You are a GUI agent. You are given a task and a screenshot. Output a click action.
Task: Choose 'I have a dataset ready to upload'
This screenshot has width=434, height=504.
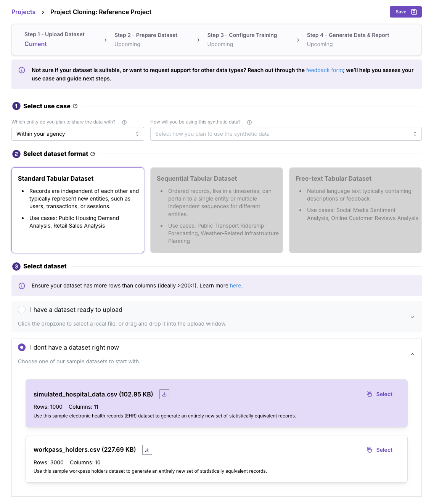22,310
